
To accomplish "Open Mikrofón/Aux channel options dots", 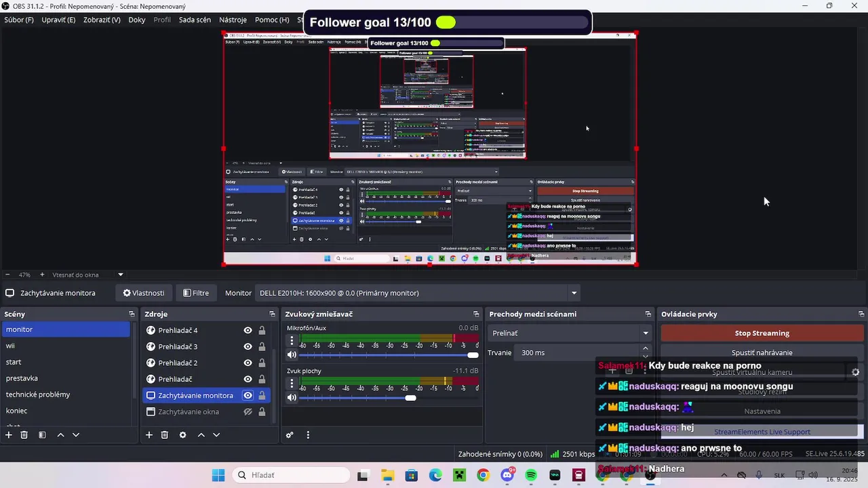I will point(292,340).
